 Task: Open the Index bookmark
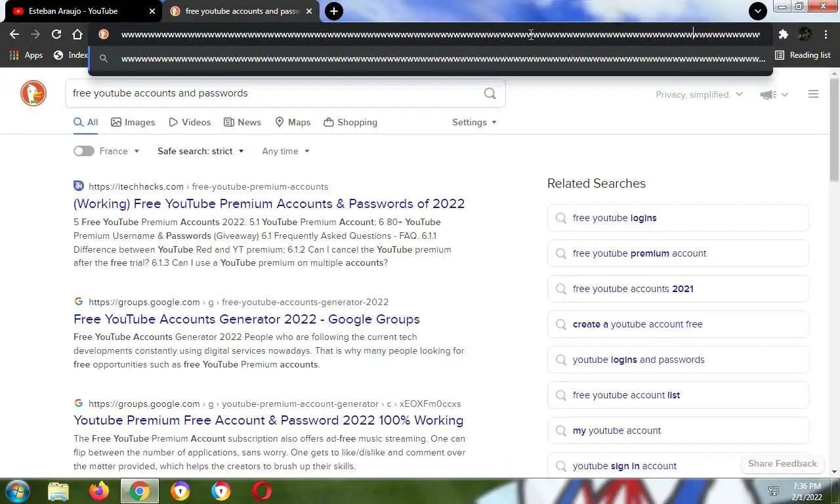point(71,55)
